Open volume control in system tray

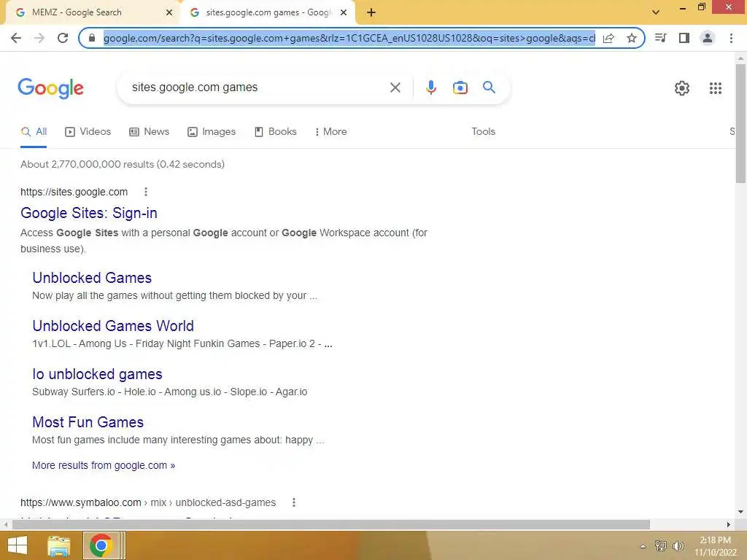tap(678, 545)
